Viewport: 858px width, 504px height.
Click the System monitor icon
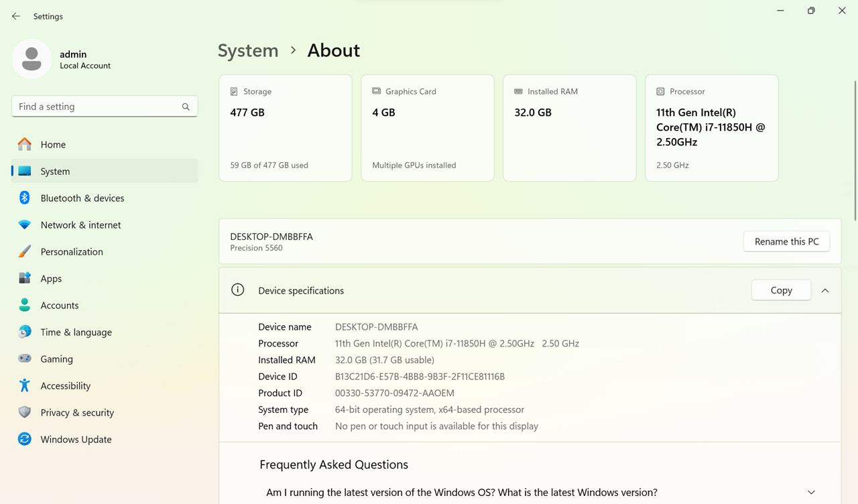(x=25, y=171)
